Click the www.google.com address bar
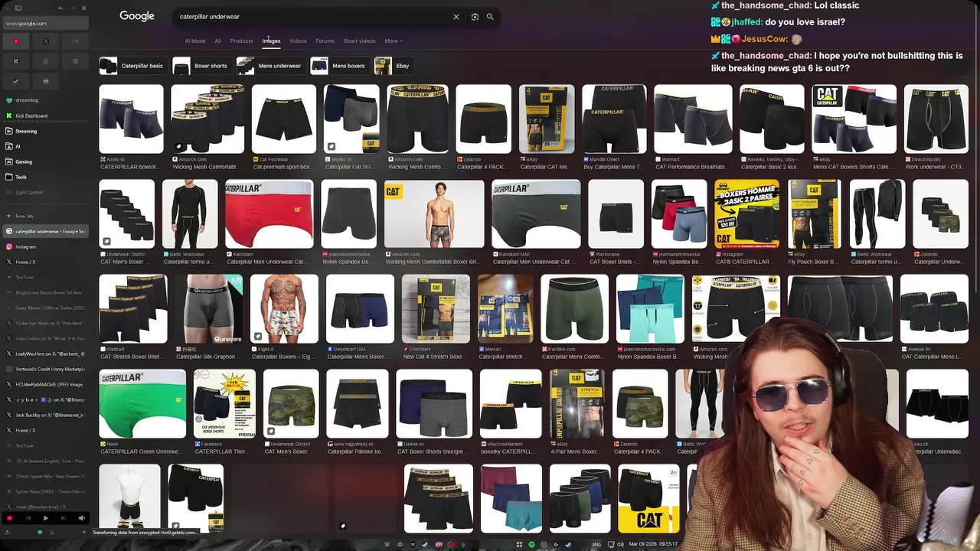Viewport: 980px width, 551px height. point(45,24)
